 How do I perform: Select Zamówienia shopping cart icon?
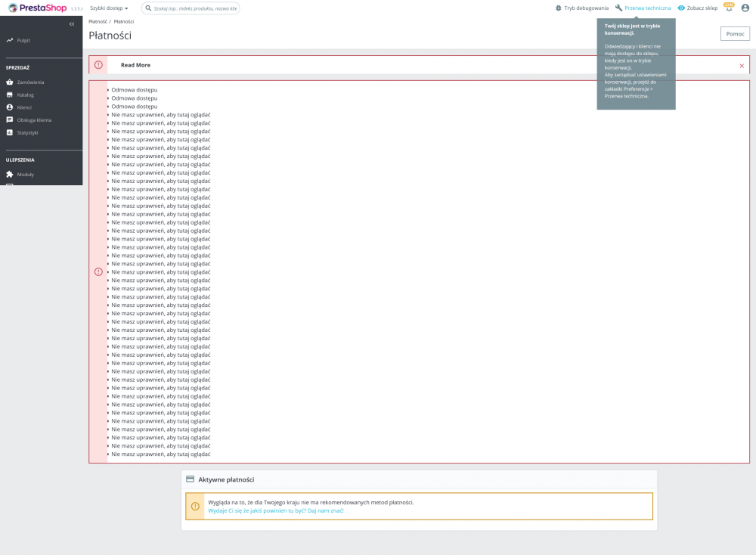click(10, 83)
